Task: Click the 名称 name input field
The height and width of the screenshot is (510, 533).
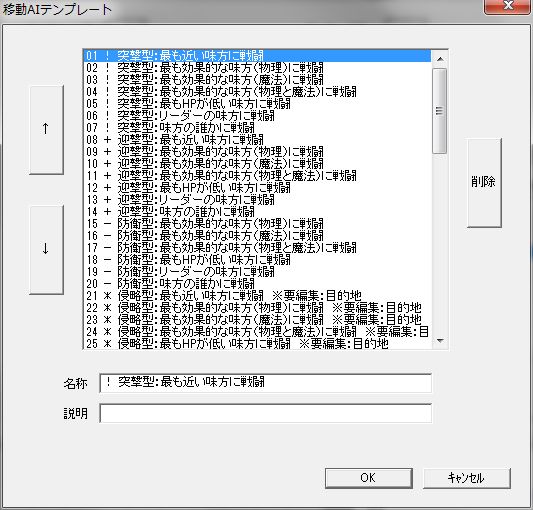Action: pyautogui.click(x=265, y=383)
